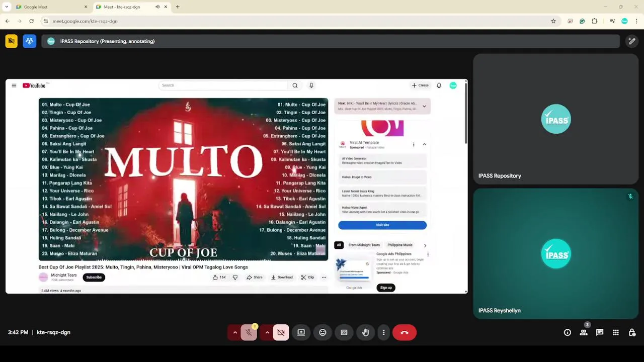Toggle the microphone mute button

[x=249, y=332]
